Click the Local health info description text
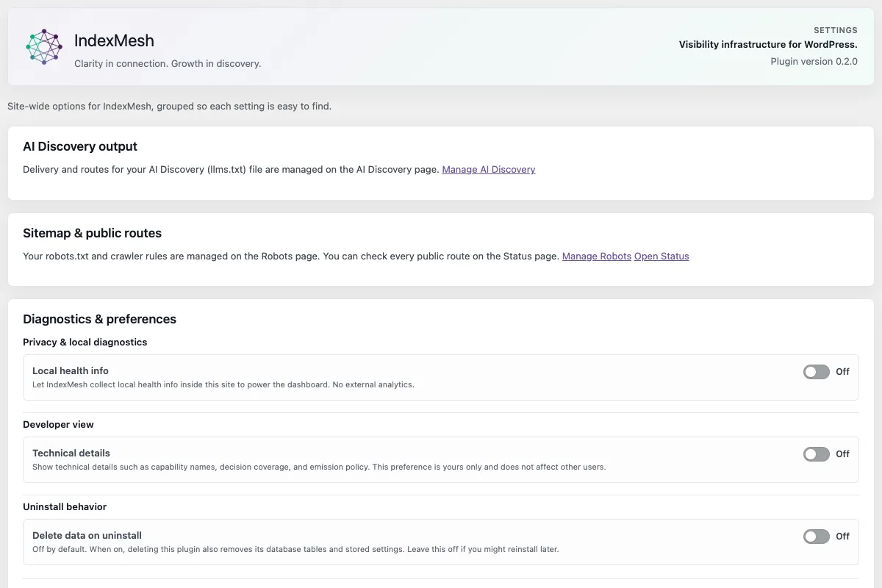The height and width of the screenshot is (588, 882). 223,385
